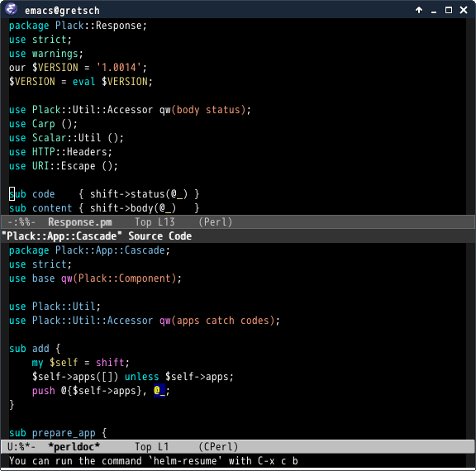Click 'use URI::Escape ();' line
The width and height of the screenshot is (476, 471).
pos(64,166)
